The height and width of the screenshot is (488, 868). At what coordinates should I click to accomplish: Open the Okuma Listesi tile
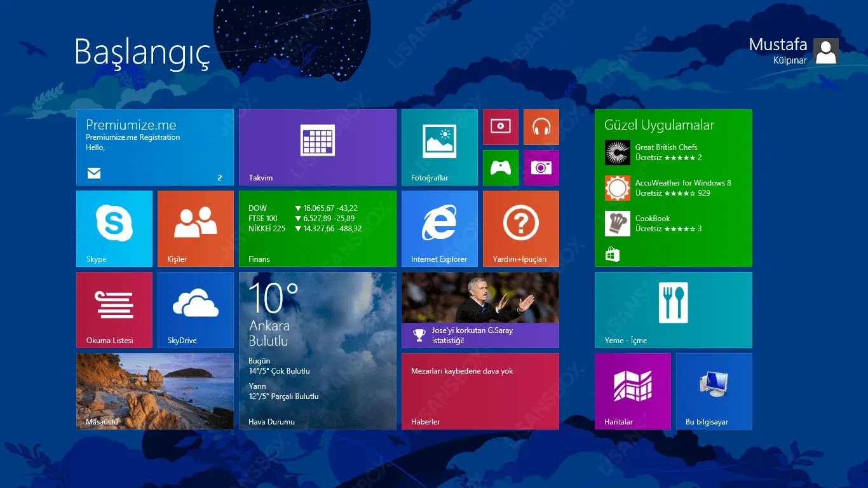114,310
